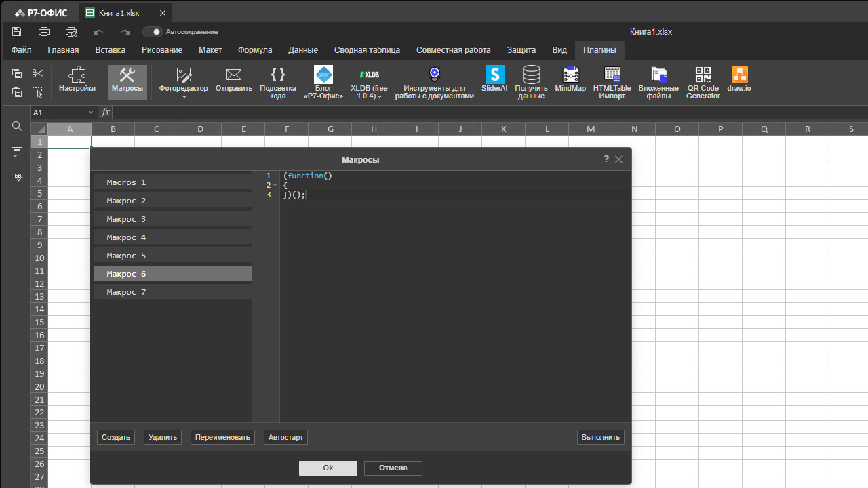Switch to the Formula ribbon tab

pos(255,50)
